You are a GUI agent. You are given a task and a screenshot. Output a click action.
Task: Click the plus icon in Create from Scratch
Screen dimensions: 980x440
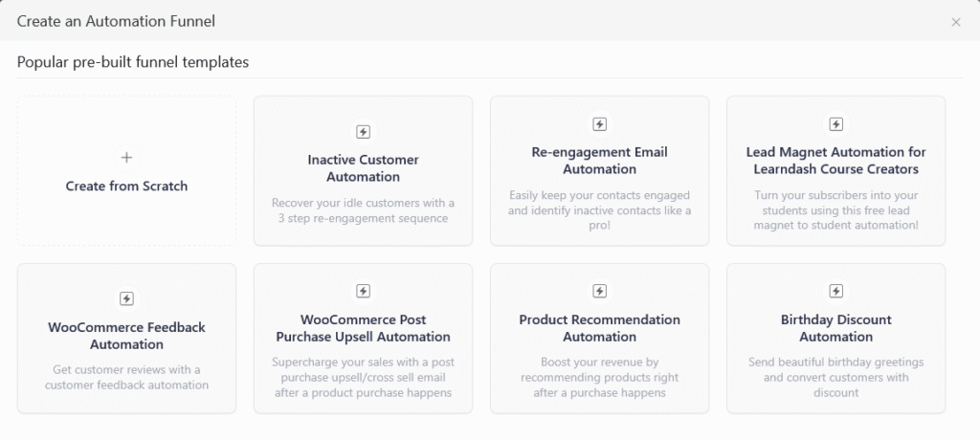coord(127,157)
